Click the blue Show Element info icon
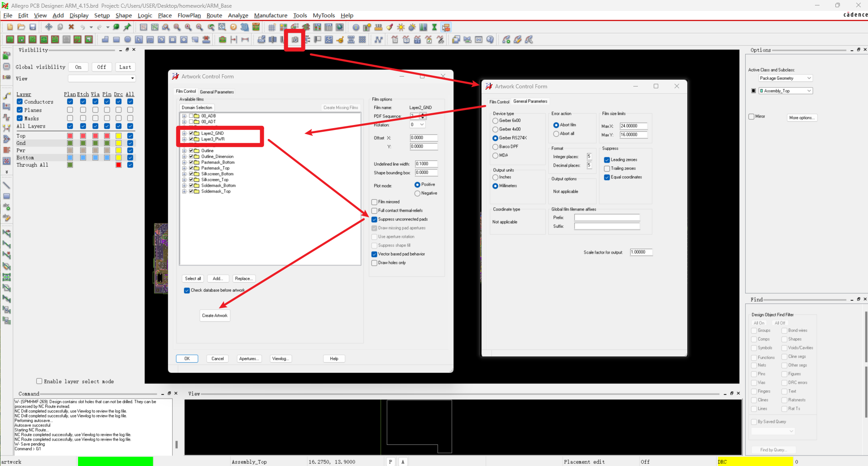Screen dimensions: 868x466 coord(356,27)
